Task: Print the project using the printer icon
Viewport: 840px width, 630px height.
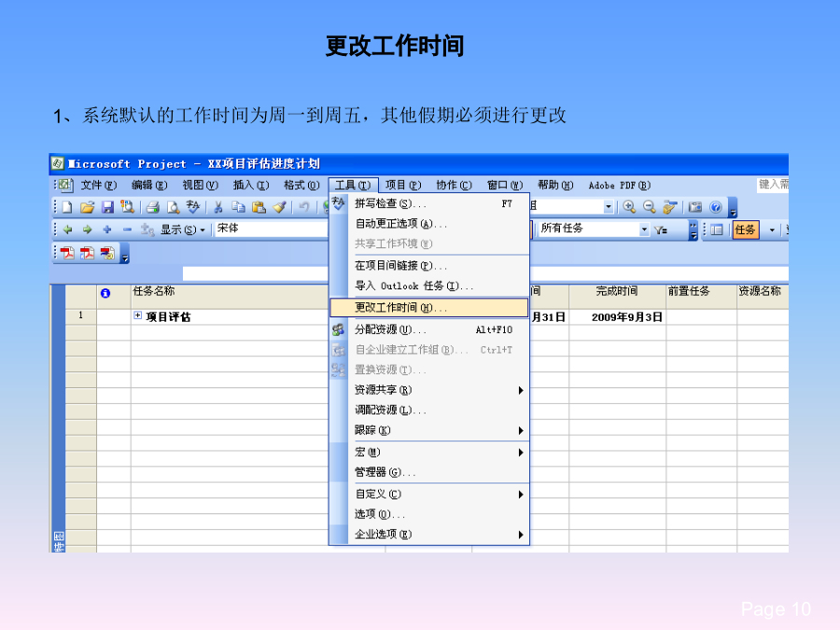Action: 153,207
